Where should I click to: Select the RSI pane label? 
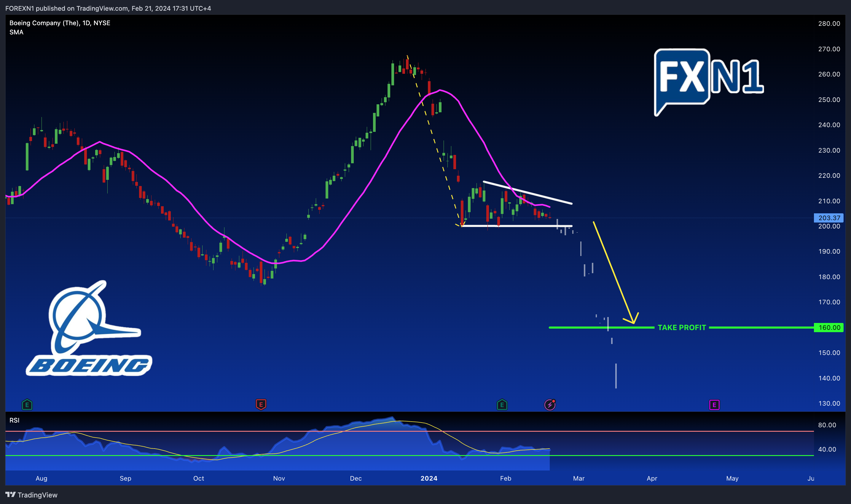[14, 420]
